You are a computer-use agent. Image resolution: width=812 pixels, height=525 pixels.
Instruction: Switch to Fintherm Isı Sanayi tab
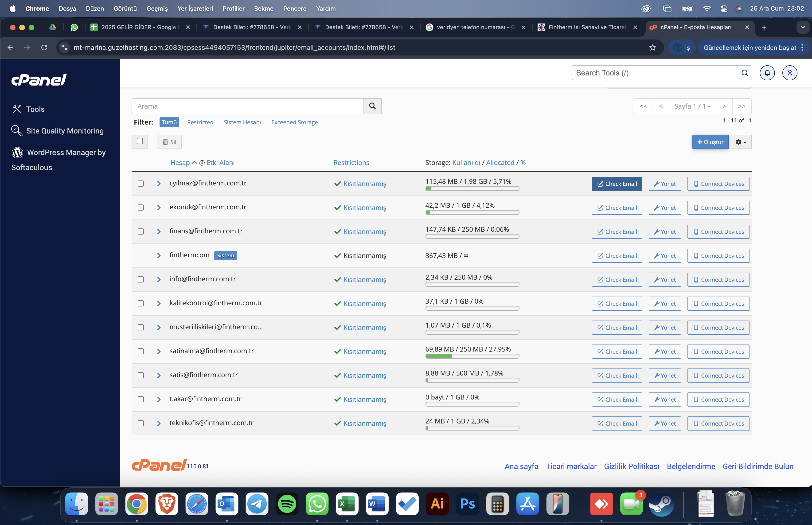(588, 27)
